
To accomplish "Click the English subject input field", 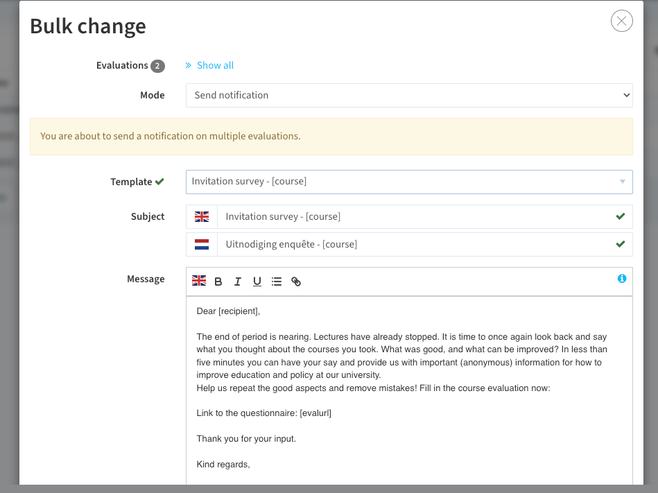I will (425, 217).
